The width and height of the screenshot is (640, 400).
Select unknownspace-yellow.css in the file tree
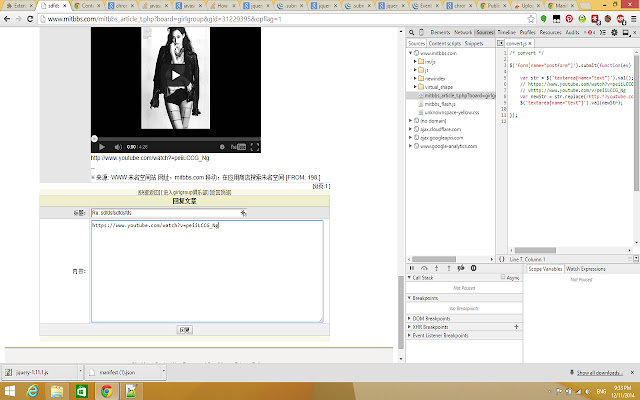point(451,112)
